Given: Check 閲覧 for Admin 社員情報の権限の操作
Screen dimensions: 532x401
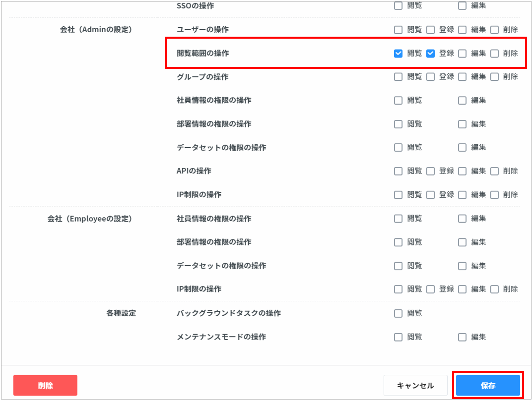Looking at the screenshot, I should pyautogui.click(x=398, y=101).
